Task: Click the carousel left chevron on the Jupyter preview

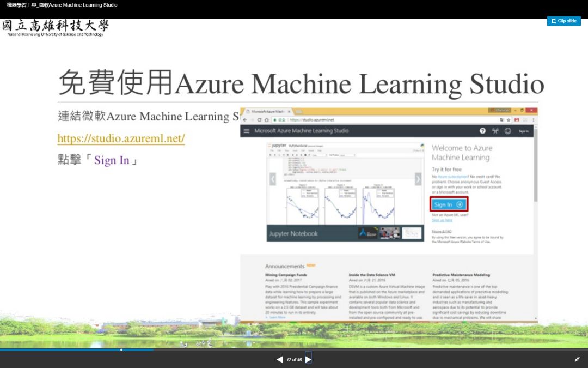Action: coord(273,179)
